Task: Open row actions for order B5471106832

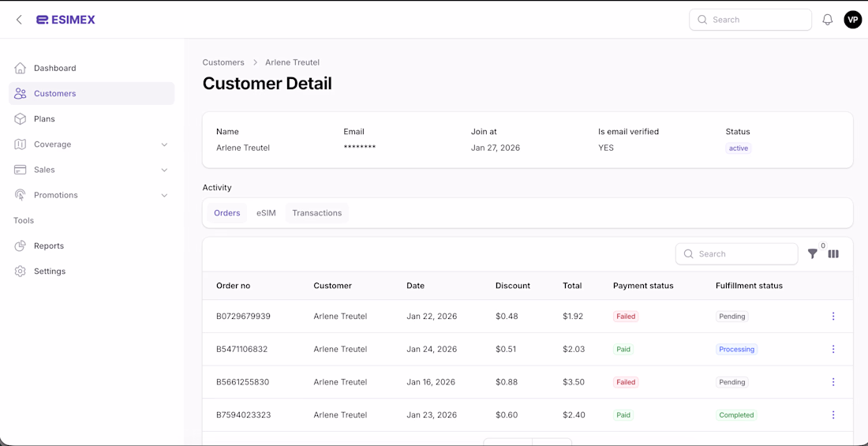Action: [833, 349]
